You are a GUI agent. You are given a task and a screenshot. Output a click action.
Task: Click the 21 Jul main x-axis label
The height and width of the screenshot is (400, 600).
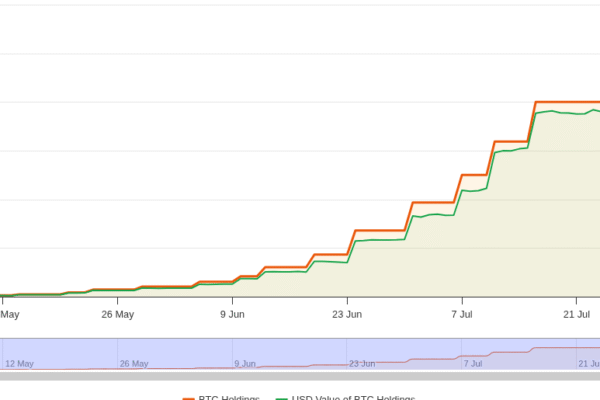pos(576,314)
